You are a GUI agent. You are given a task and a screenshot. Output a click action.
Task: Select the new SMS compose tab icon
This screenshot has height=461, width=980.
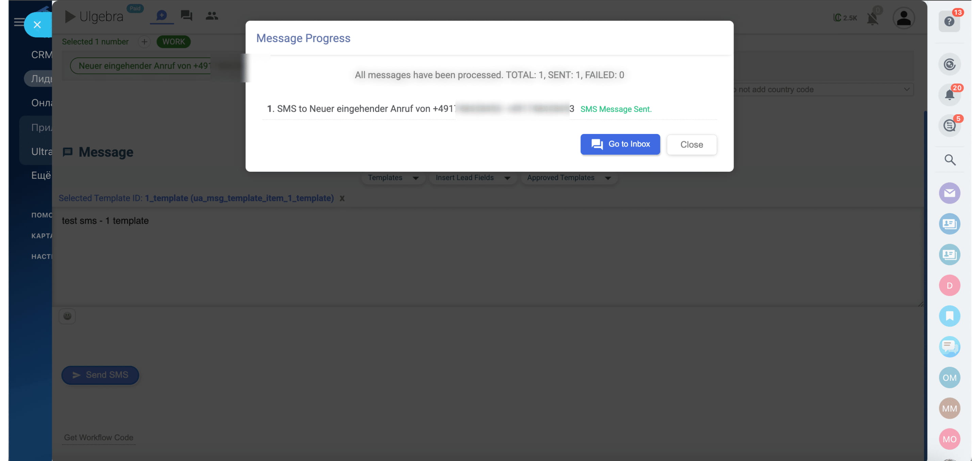click(x=161, y=16)
